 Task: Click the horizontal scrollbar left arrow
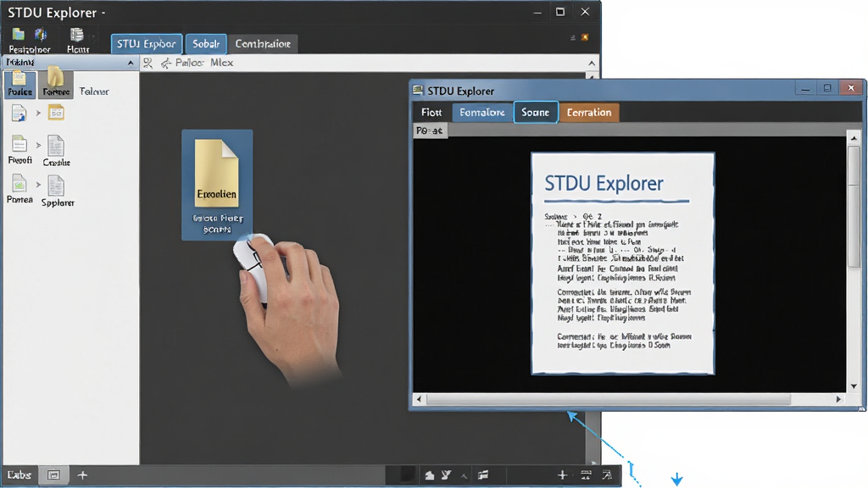419,399
